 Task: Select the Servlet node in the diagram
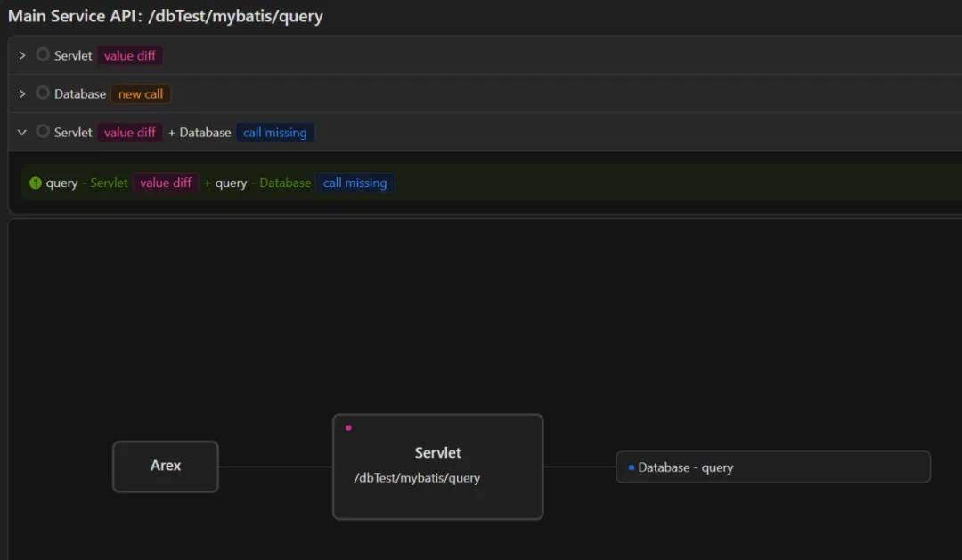[x=438, y=467]
